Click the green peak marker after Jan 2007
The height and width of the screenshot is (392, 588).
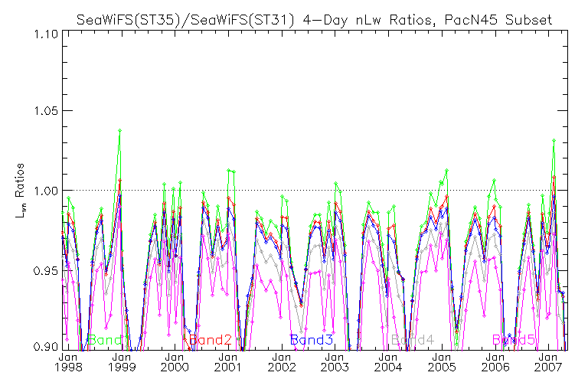tap(554, 140)
